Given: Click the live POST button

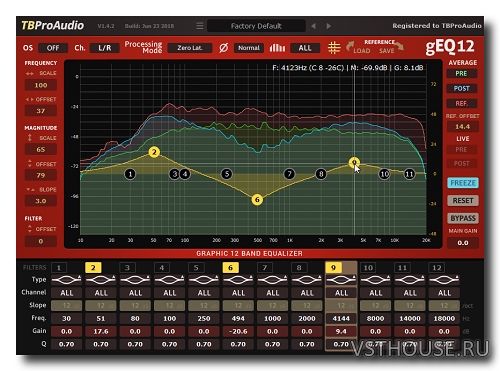Looking at the screenshot, I should pyautogui.click(x=462, y=164).
